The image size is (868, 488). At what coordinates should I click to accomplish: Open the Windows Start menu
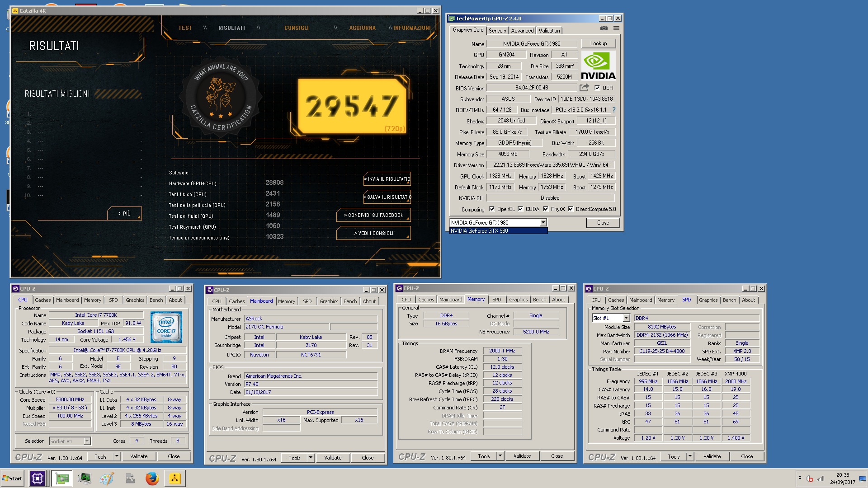[12, 479]
